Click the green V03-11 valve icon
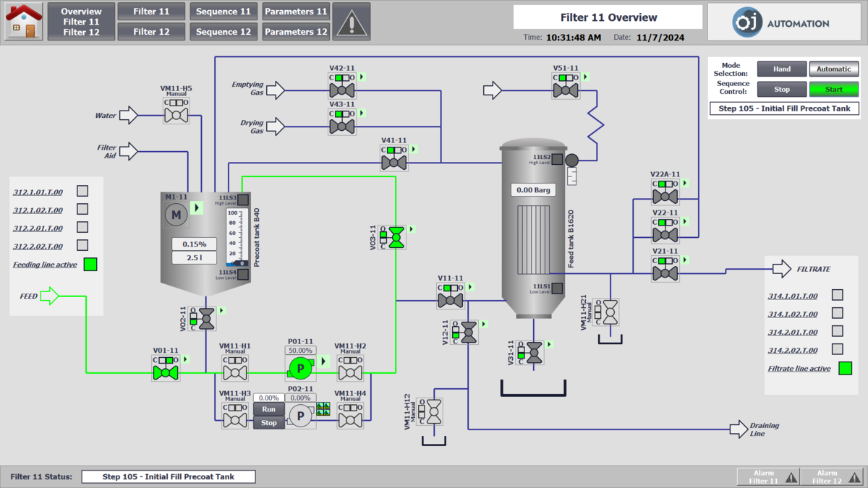Viewport: 868px width, 488px height. pos(396,237)
